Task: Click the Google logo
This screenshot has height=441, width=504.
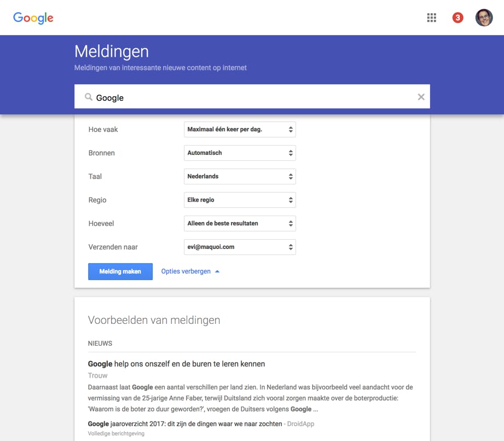Action: tap(33, 18)
